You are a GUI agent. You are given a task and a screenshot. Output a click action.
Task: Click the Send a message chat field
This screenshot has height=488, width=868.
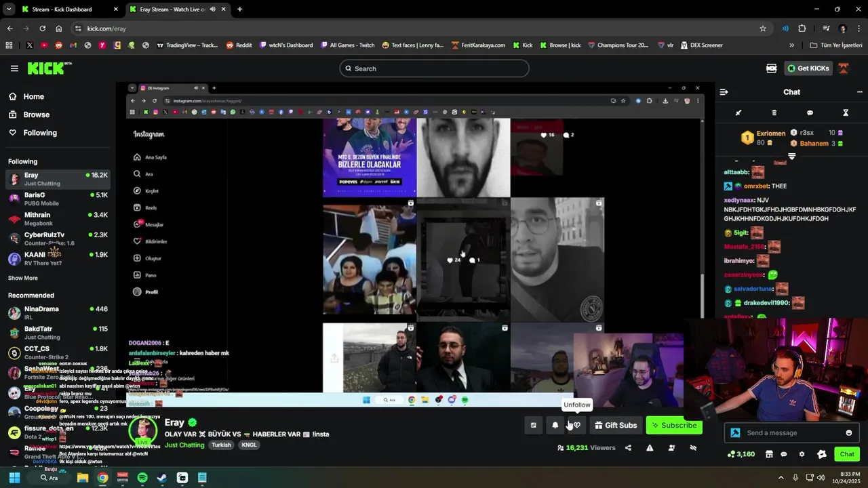pyautogui.click(x=791, y=432)
